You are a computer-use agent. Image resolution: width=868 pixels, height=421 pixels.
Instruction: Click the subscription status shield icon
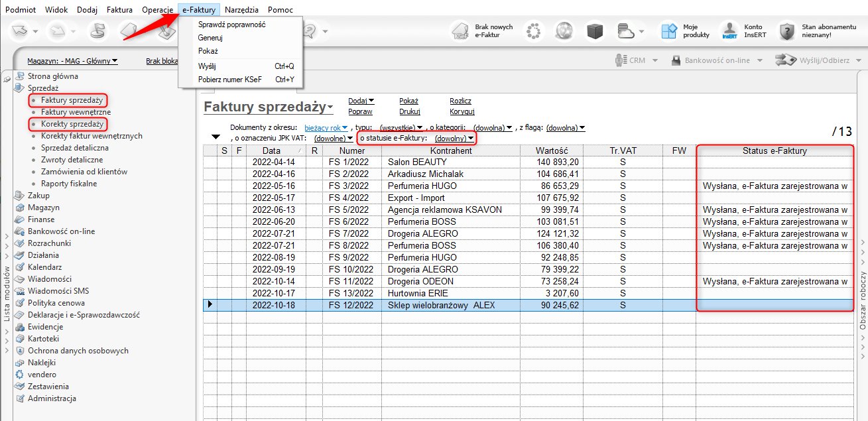pyautogui.click(x=786, y=31)
